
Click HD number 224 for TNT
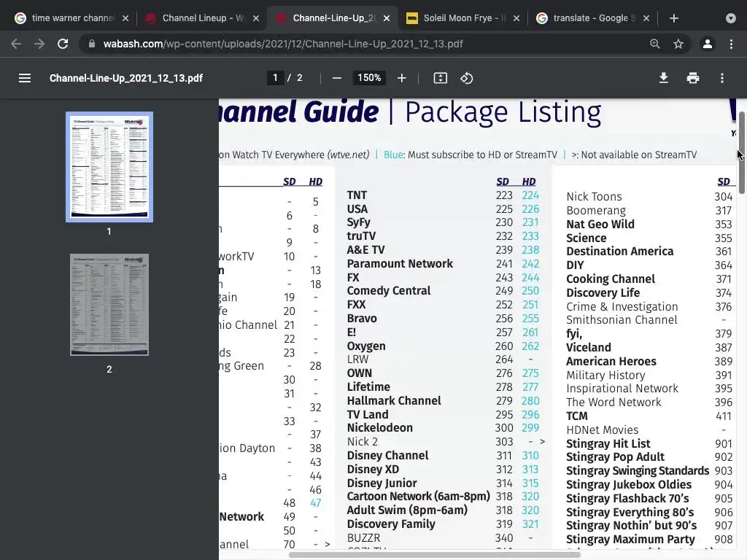click(530, 195)
